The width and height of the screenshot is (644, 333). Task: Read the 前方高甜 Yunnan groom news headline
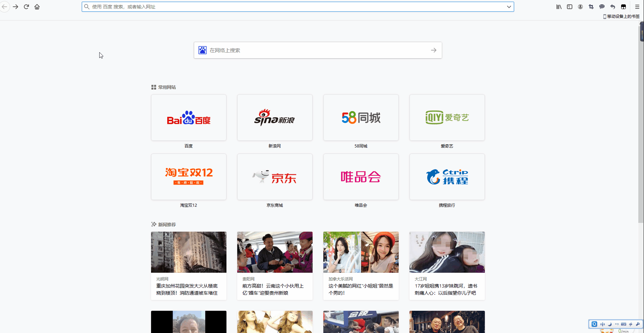(273, 290)
